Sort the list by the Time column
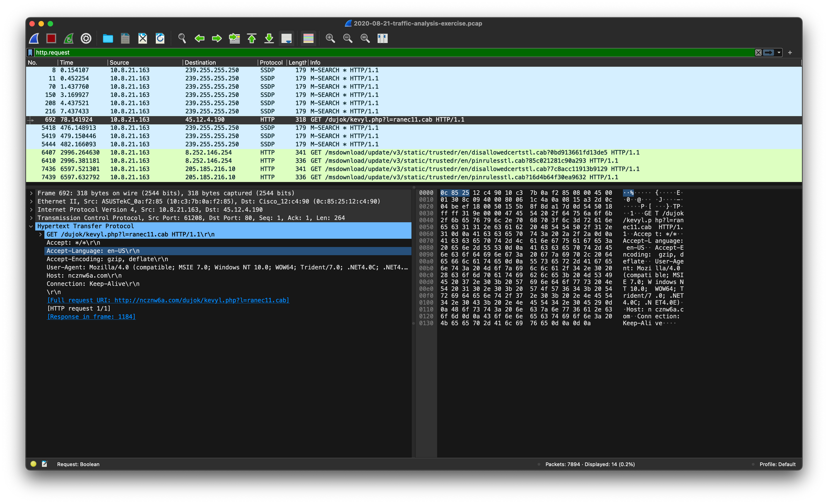 click(83, 62)
